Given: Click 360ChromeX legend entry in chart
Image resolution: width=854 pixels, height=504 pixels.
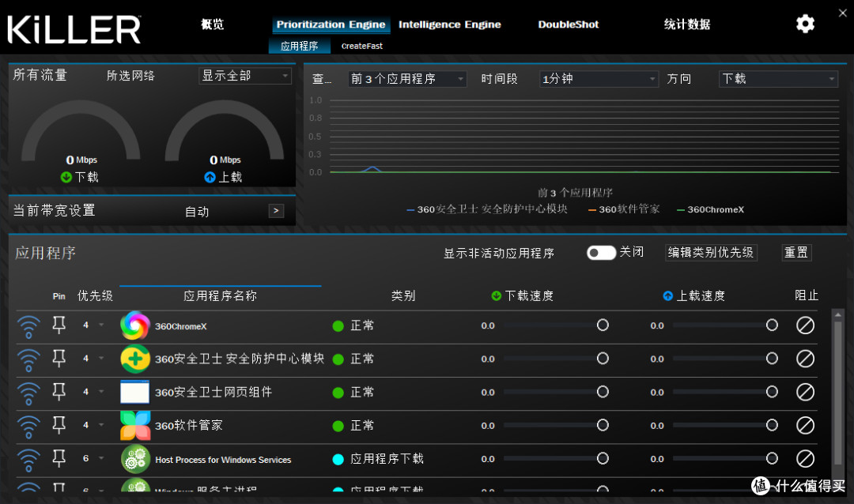Looking at the screenshot, I should pos(710,209).
